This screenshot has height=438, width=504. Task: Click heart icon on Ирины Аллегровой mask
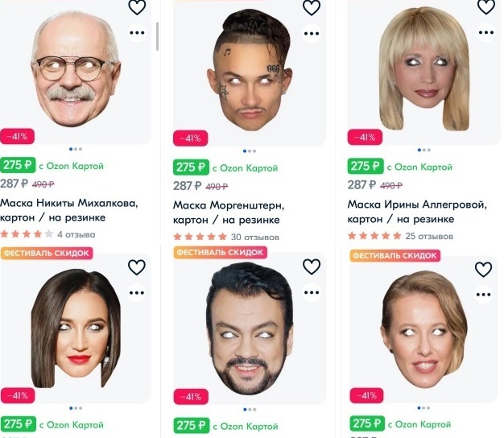click(x=486, y=6)
